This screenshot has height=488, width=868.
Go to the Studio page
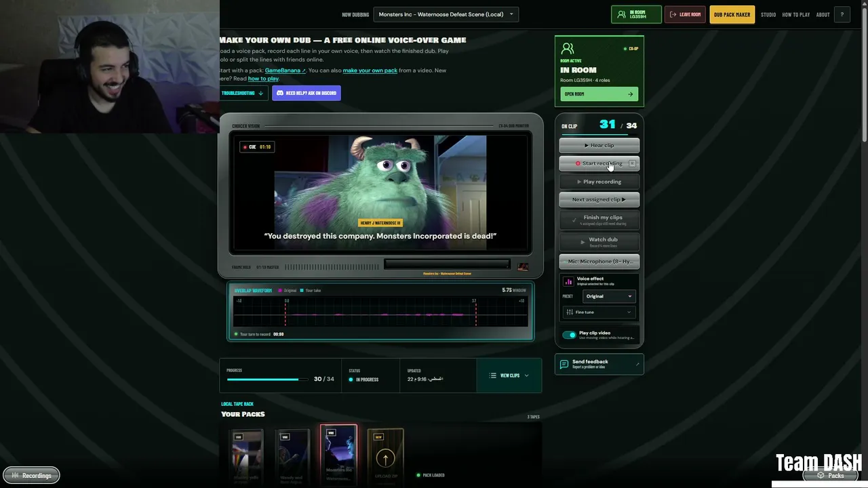[768, 14]
